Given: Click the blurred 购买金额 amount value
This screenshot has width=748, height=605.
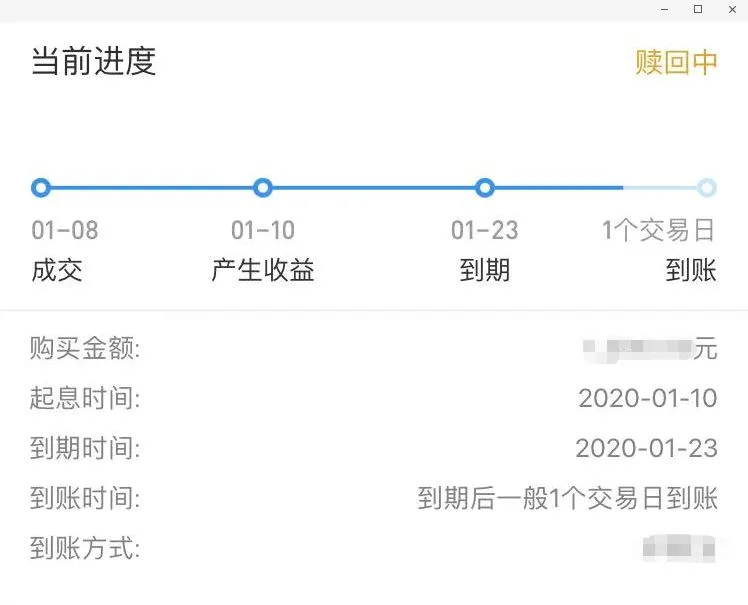Looking at the screenshot, I should coord(638,350).
